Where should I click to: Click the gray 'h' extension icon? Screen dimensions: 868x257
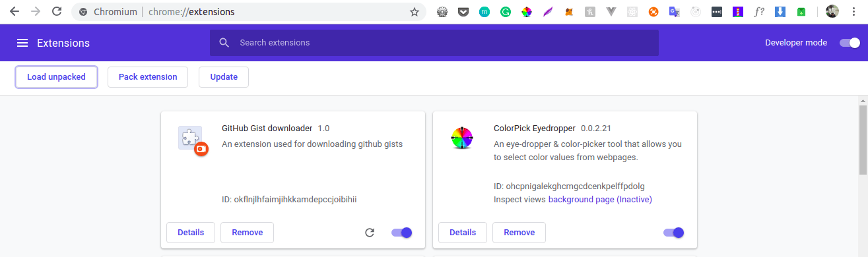(590, 12)
